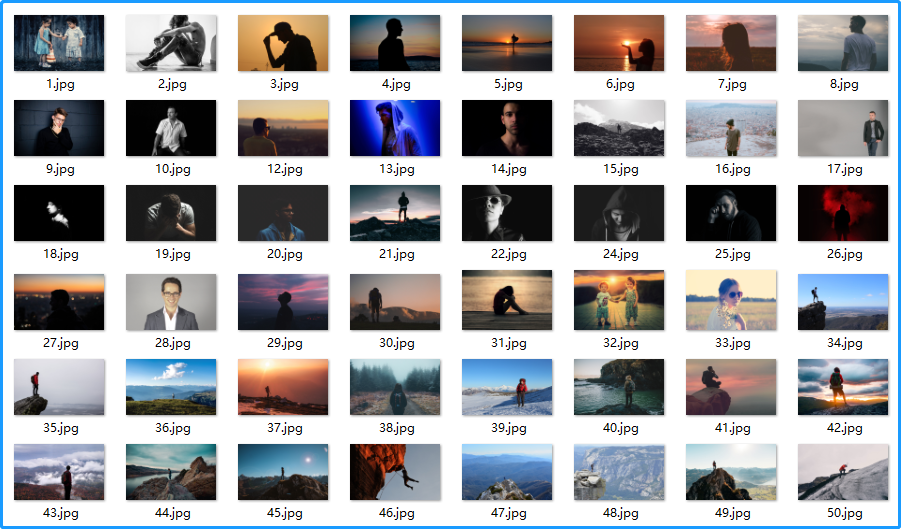
Task: Click the file name label 50.jpg
Action: pos(844,513)
